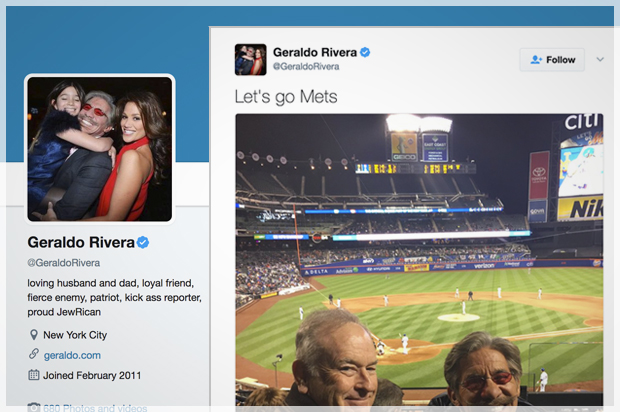Screen dimensions: 620x412
Task: Click the "New York City" location text
Action: (75, 335)
